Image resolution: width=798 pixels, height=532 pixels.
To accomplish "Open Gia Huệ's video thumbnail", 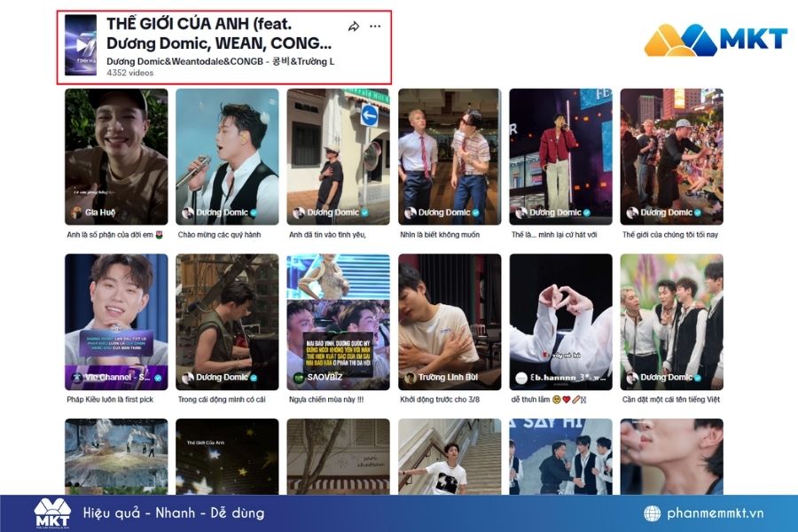I will [x=116, y=157].
